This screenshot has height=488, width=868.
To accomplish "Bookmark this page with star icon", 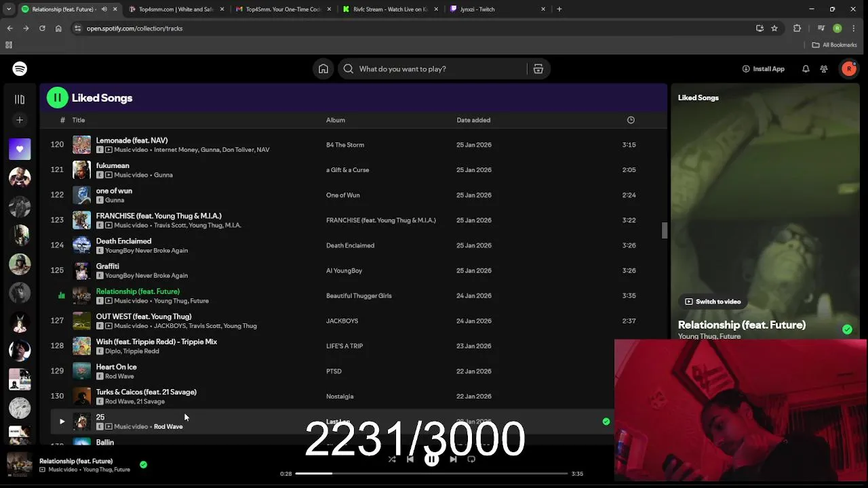I will pos(774,28).
